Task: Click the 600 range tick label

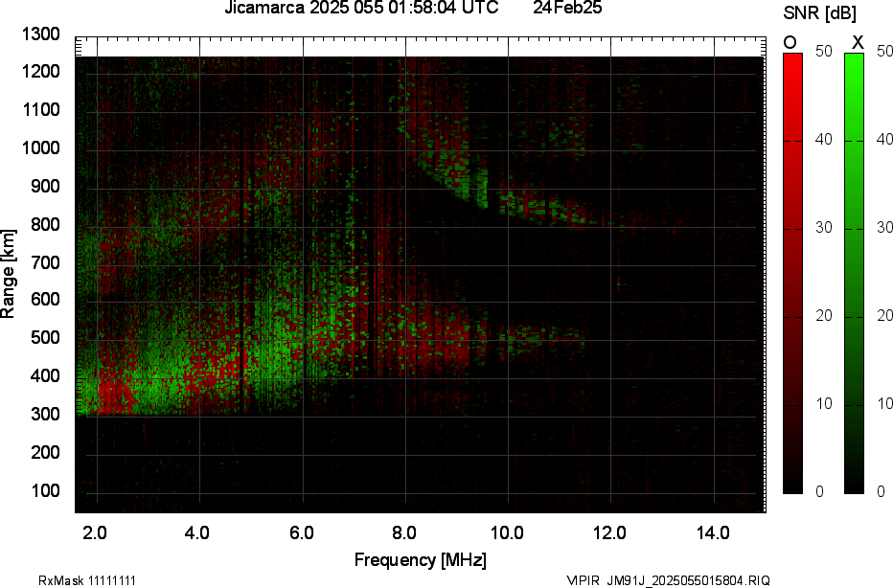Action: pyautogui.click(x=46, y=300)
